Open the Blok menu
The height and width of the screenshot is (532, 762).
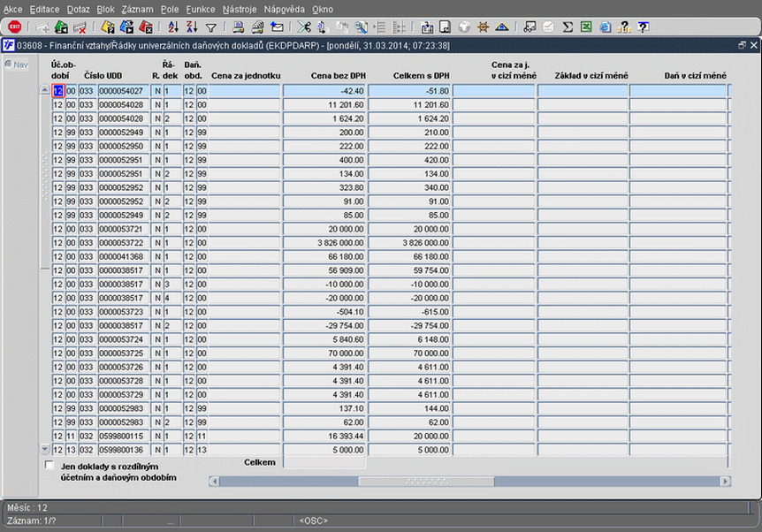coord(105,9)
